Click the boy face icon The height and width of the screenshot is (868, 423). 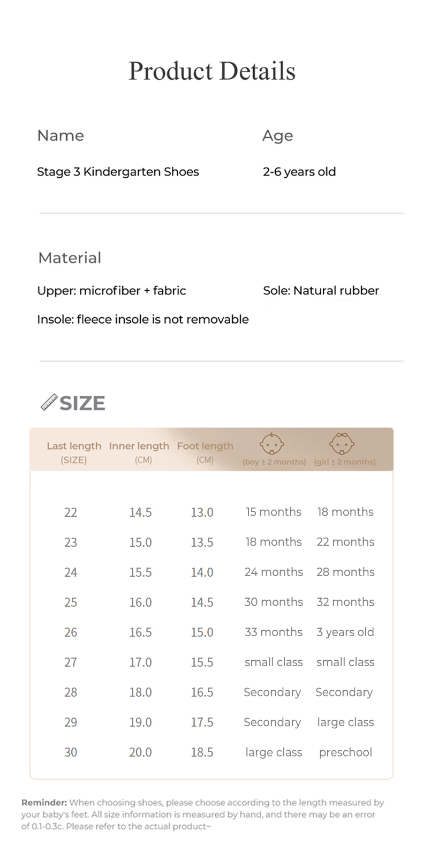pos(271,444)
